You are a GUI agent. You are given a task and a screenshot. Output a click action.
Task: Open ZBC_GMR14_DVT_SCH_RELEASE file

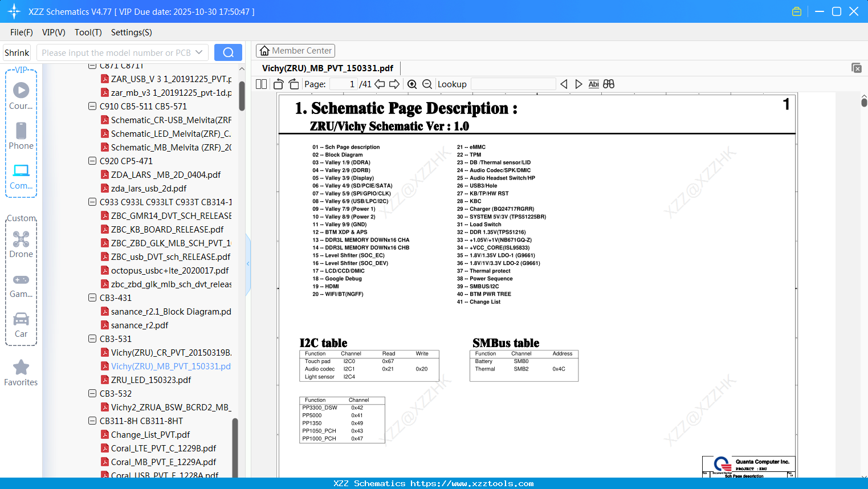click(x=171, y=215)
